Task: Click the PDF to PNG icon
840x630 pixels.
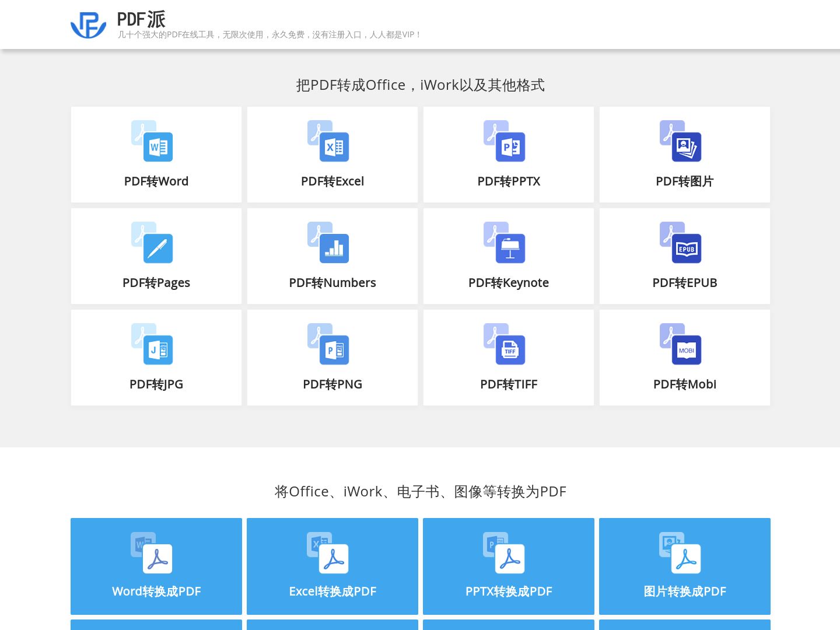Action: (x=328, y=344)
